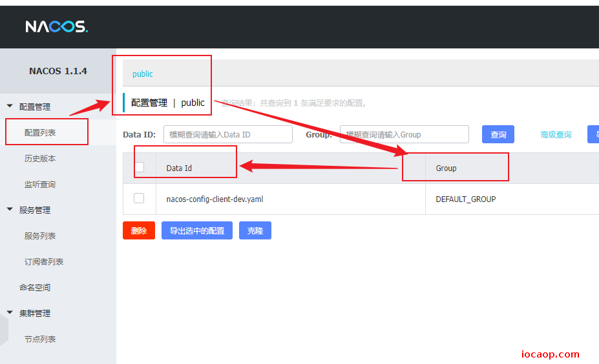This screenshot has width=599, height=364.
Task: Click the 集群管理 sidebar section label
Action: (35, 313)
